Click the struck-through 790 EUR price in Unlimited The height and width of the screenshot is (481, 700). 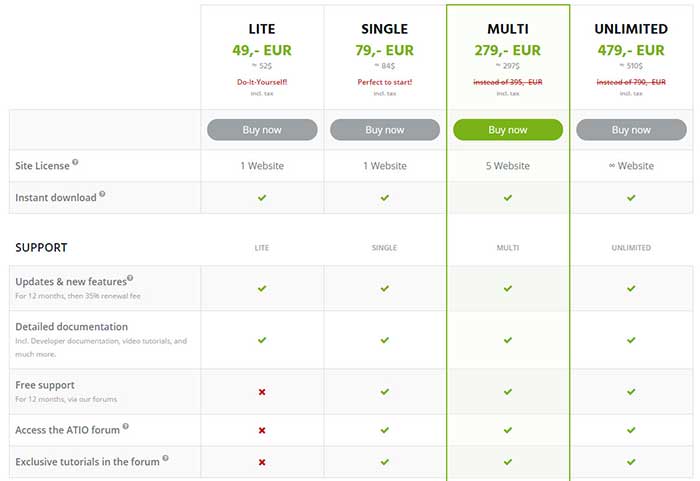click(631, 81)
